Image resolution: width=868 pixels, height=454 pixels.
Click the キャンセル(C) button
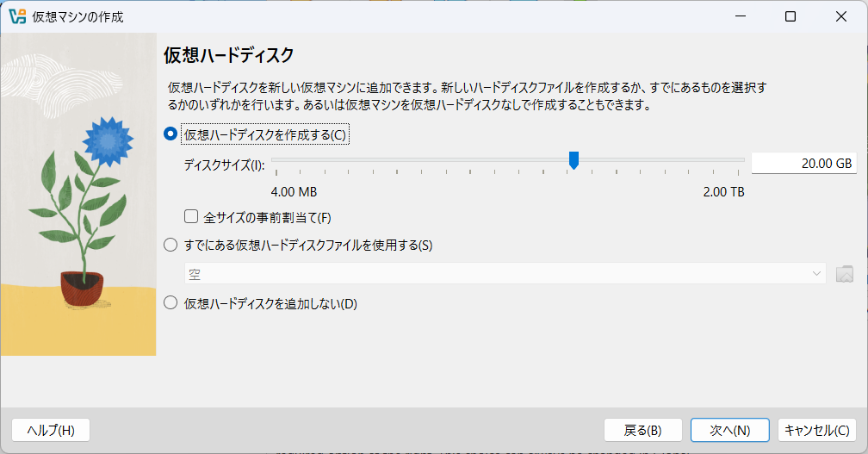817,430
